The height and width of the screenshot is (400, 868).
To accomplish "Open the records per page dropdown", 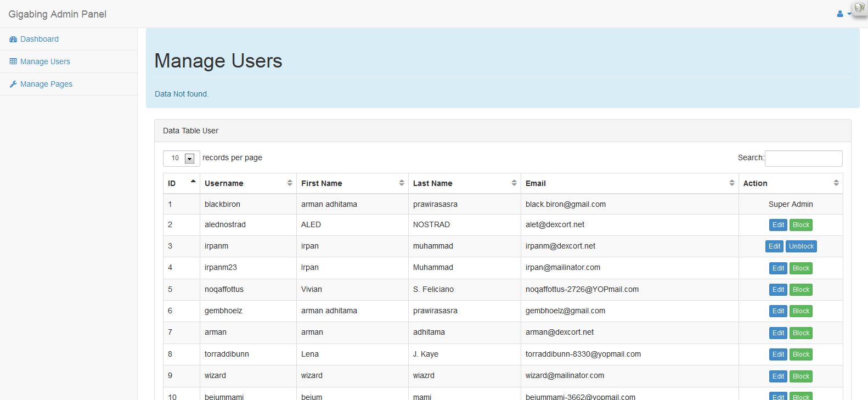I will tap(189, 159).
